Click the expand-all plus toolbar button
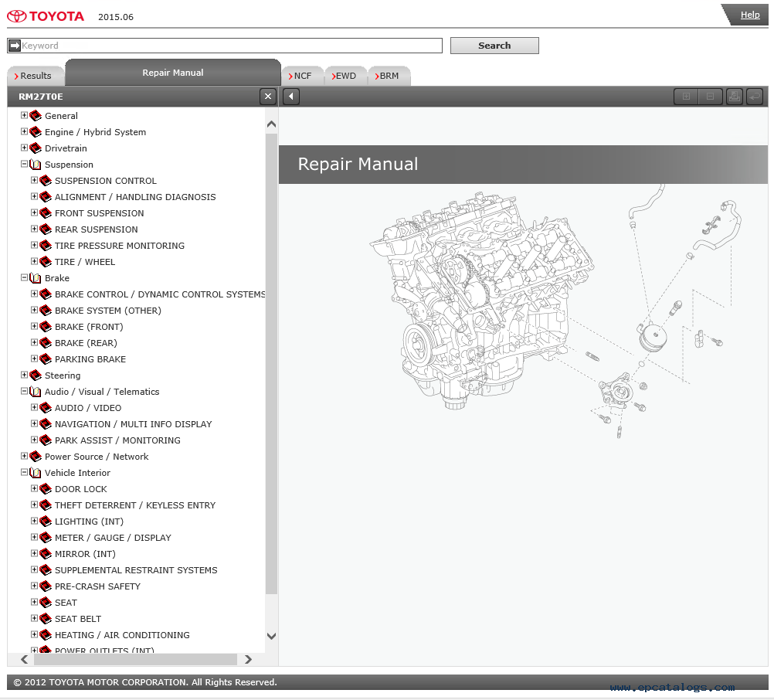Image resolution: width=774 pixels, height=700 pixels. [x=685, y=97]
